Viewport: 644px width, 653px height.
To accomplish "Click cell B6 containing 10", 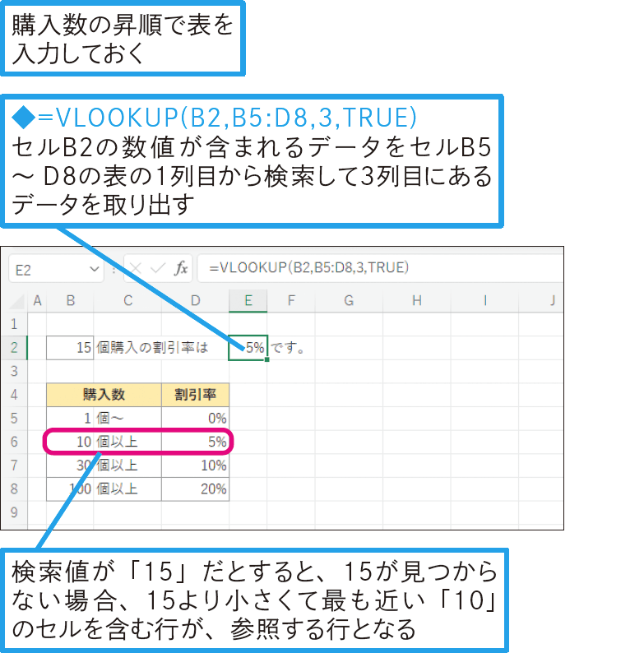I will (x=70, y=442).
